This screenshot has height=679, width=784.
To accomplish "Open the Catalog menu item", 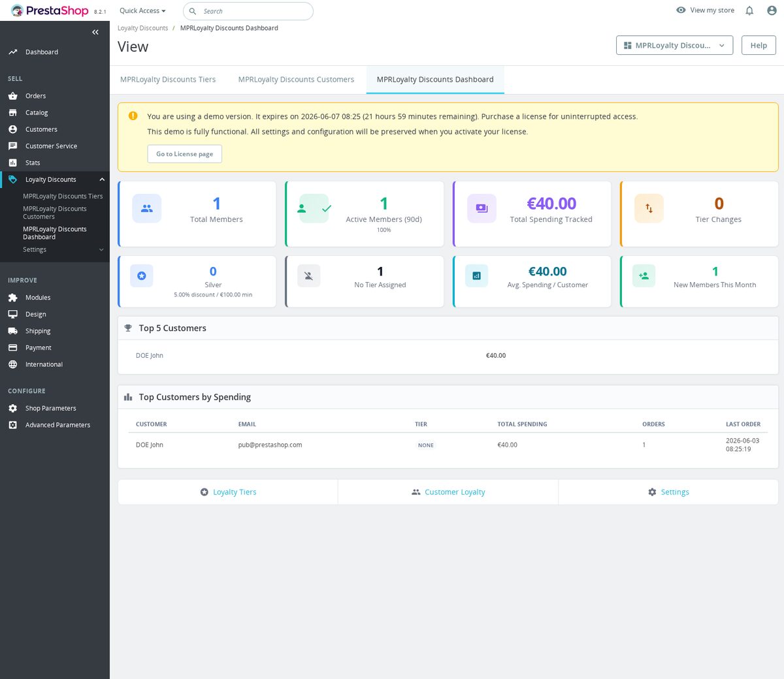I will point(37,113).
